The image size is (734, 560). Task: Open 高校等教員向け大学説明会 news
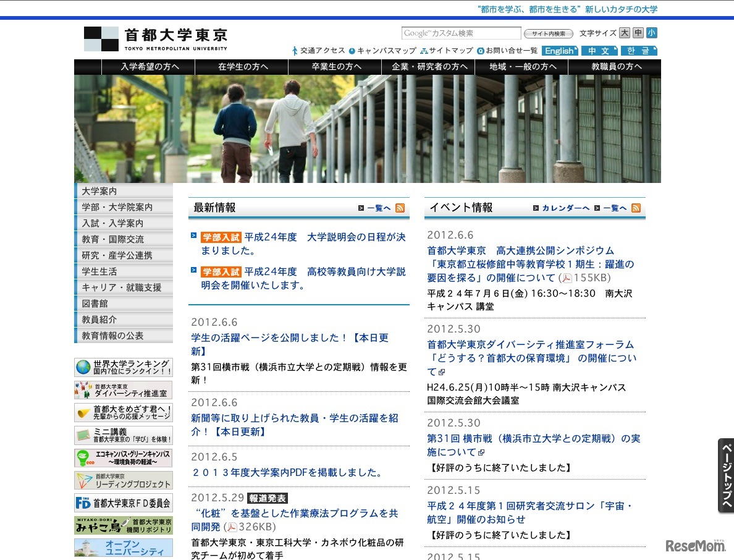click(303, 279)
